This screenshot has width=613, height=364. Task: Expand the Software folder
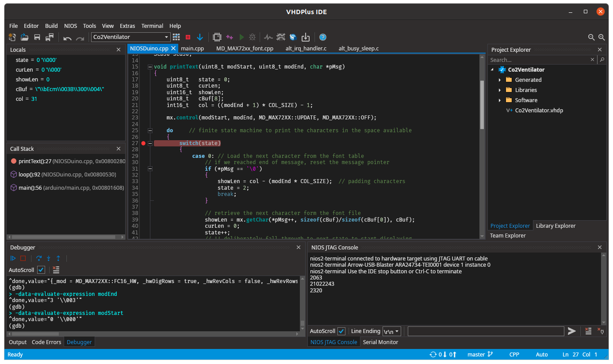click(x=500, y=100)
